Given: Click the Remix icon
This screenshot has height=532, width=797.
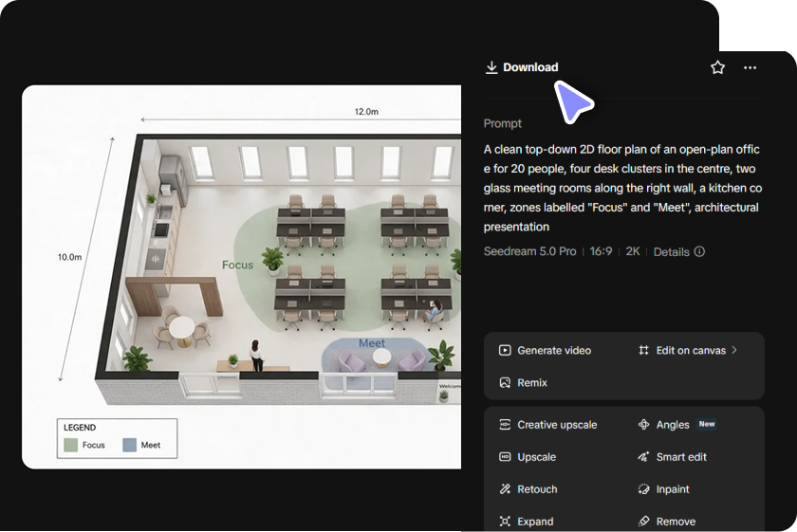Looking at the screenshot, I should 505,382.
